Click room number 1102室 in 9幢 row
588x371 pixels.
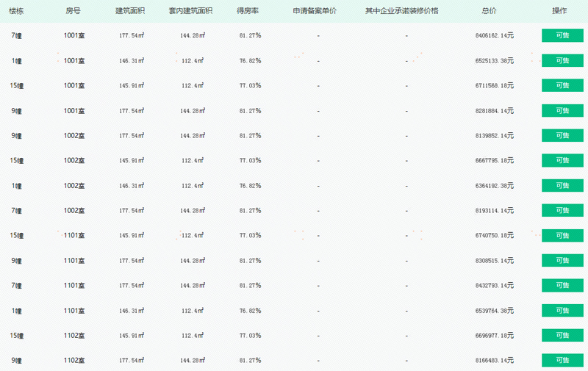click(74, 361)
